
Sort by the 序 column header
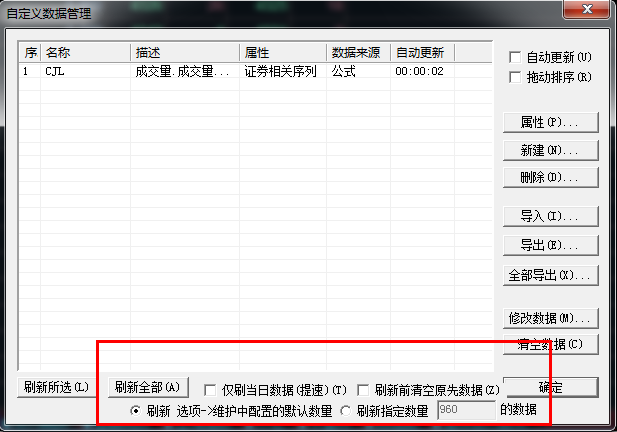point(30,53)
